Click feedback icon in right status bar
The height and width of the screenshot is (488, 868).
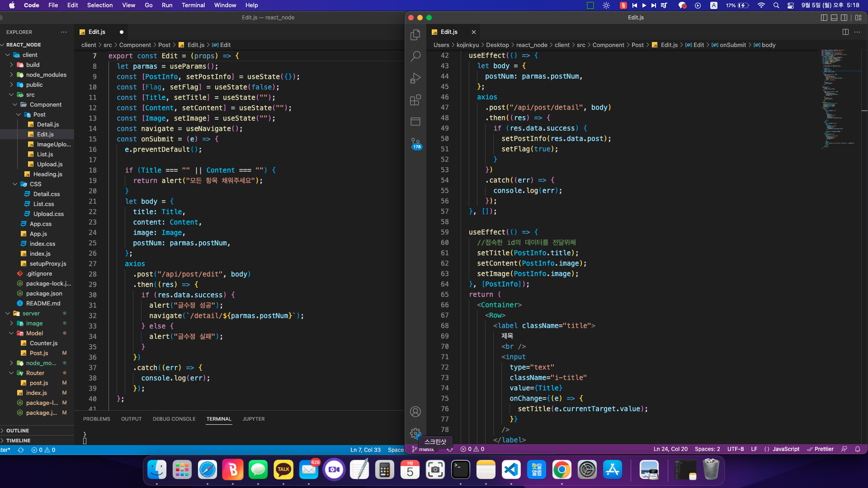(844, 449)
